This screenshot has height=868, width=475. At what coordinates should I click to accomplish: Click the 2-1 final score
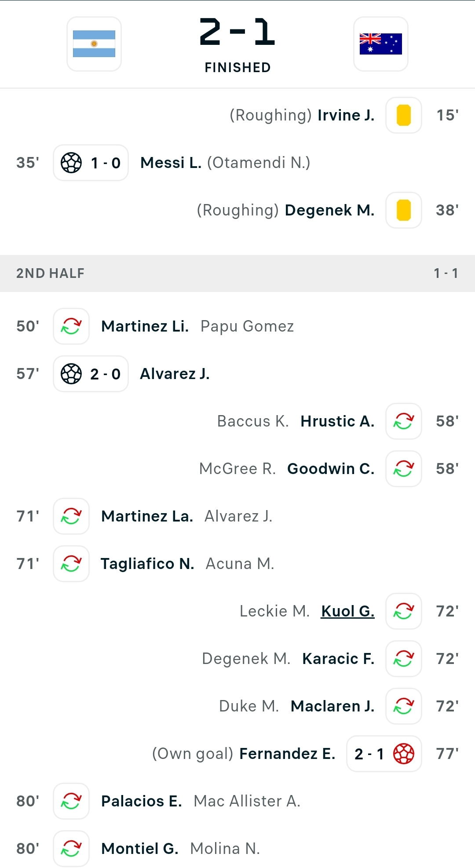click(237, 32)
